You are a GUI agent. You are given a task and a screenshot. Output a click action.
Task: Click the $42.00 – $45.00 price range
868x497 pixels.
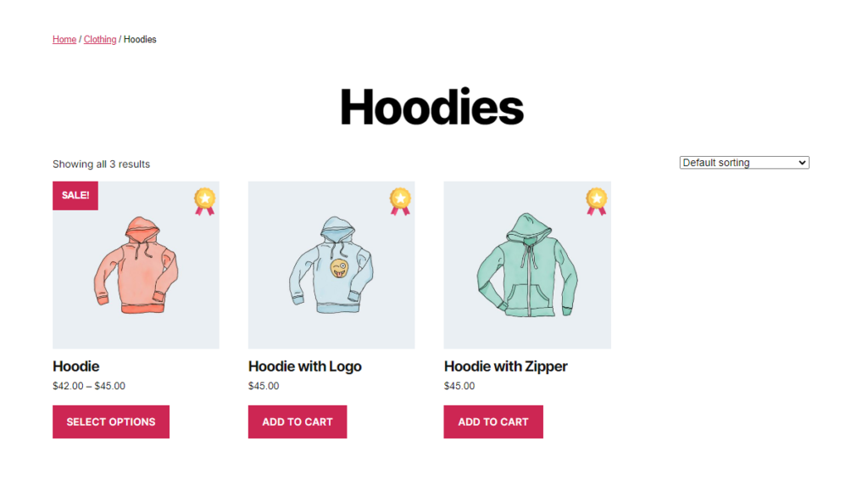88,386
